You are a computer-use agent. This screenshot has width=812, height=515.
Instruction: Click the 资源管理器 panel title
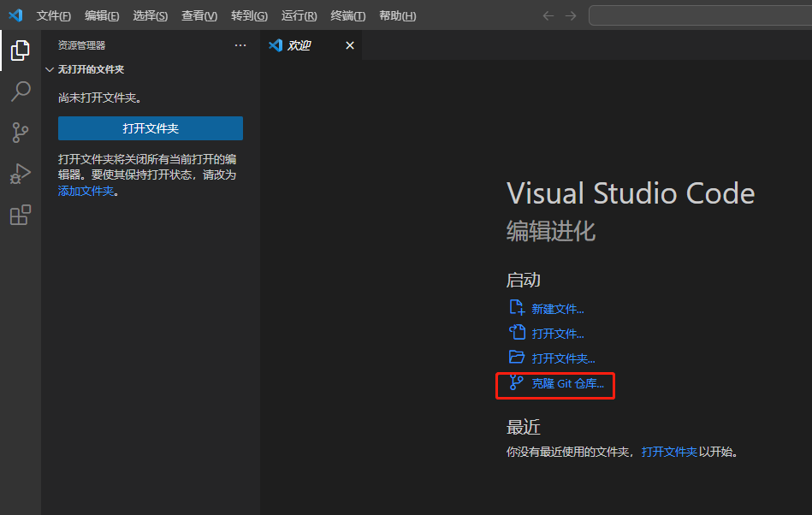(81, 45)
